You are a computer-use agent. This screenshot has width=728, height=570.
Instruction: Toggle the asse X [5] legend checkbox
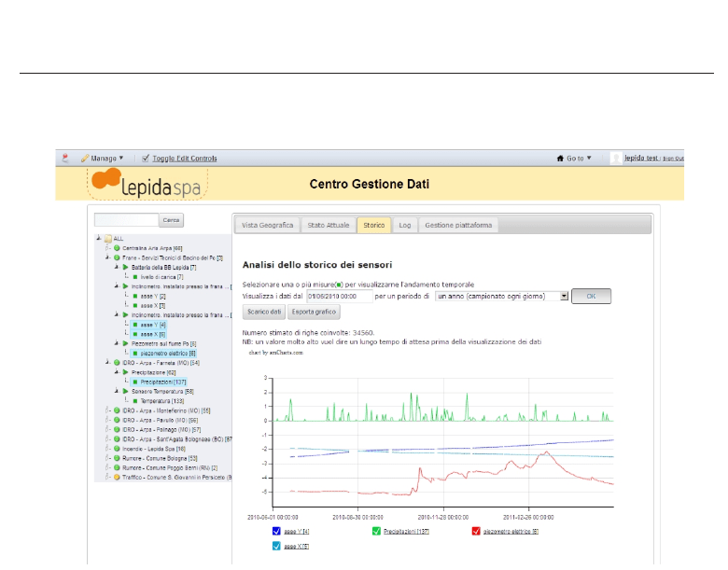(x=276, y=546)
